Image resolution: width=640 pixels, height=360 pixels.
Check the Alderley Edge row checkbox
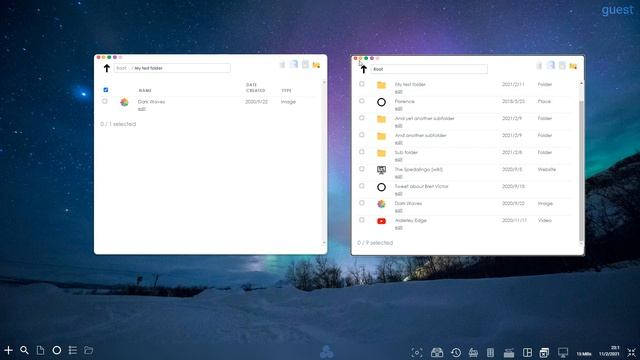pyautogui.click(x=362, y=220)
